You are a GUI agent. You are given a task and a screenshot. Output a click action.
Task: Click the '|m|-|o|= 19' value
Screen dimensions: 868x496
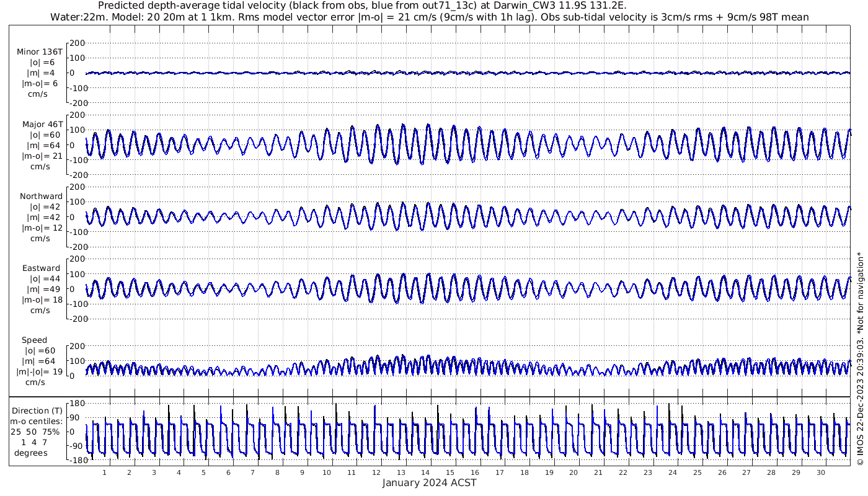coord(41,372)
